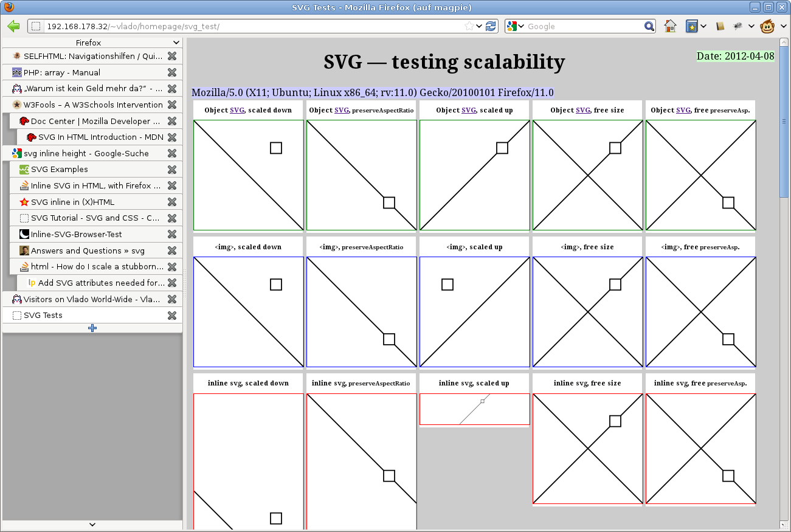Screen dimensions: 791x532
Task: Close the svg inline height Google-Suche tab
Action: 172,153
